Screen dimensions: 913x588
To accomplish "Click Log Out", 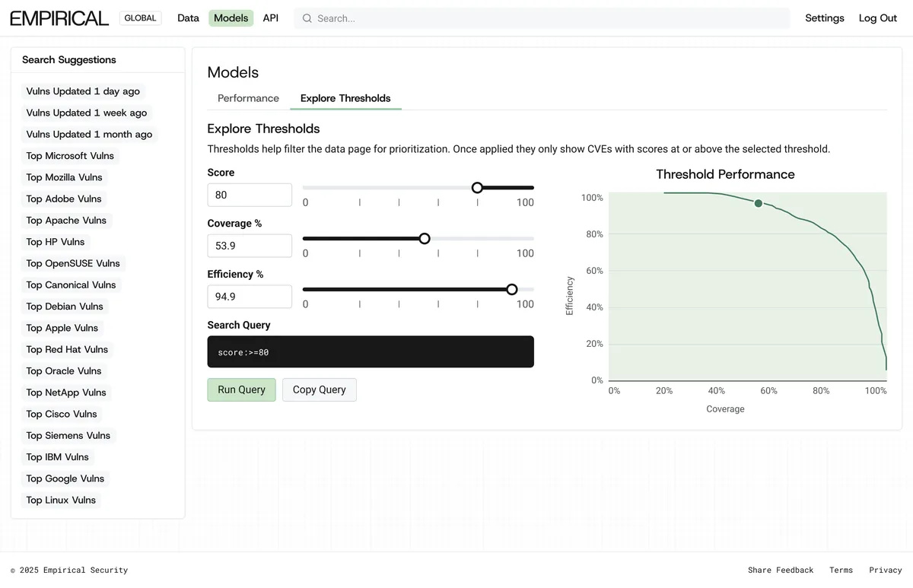I will [x=877, y=17].
